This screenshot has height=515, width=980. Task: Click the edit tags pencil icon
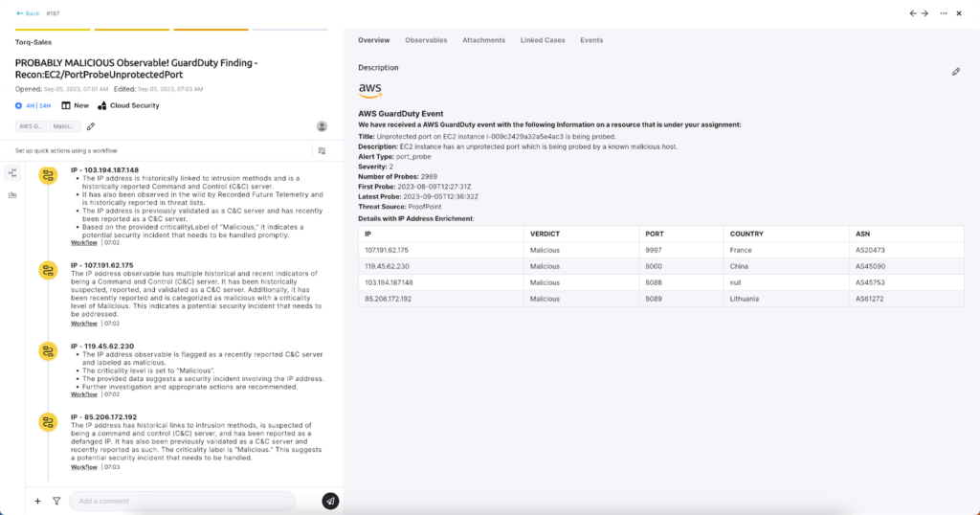(91, 126)
